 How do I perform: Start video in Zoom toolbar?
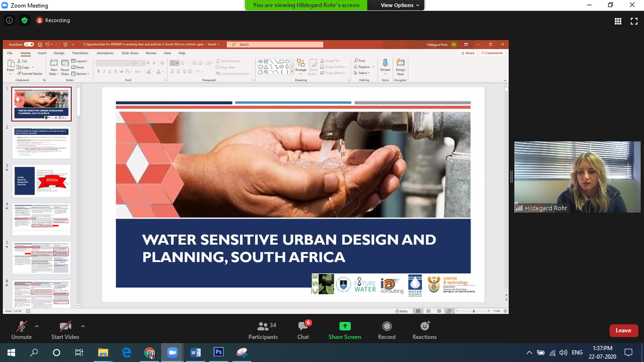(65, 330)
